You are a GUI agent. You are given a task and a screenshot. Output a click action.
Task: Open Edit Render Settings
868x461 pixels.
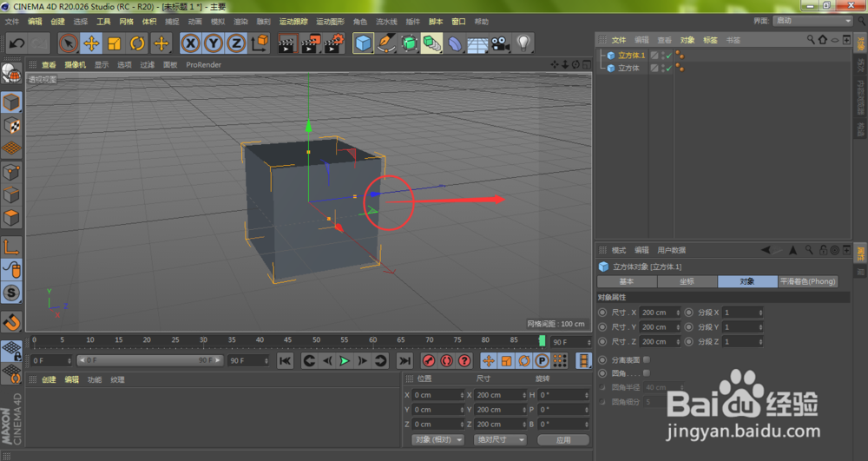(334, 43)
